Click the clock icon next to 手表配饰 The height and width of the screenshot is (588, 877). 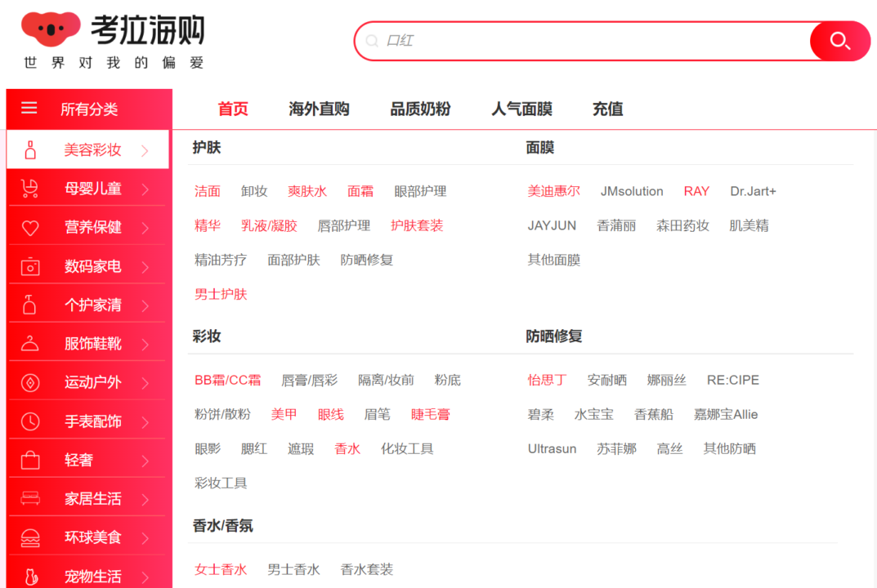(x=30, y=421)
